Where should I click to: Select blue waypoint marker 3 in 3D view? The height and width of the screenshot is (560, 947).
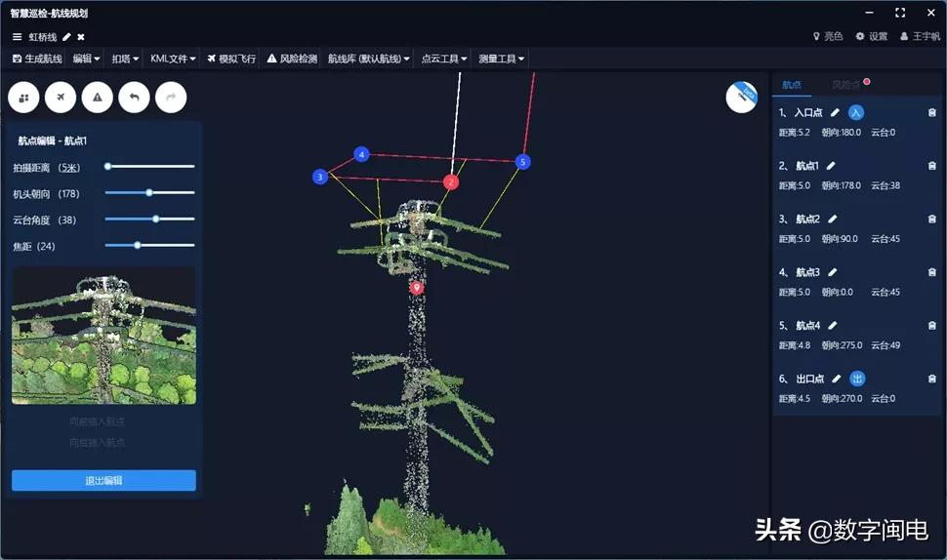[x=320, y=177]
